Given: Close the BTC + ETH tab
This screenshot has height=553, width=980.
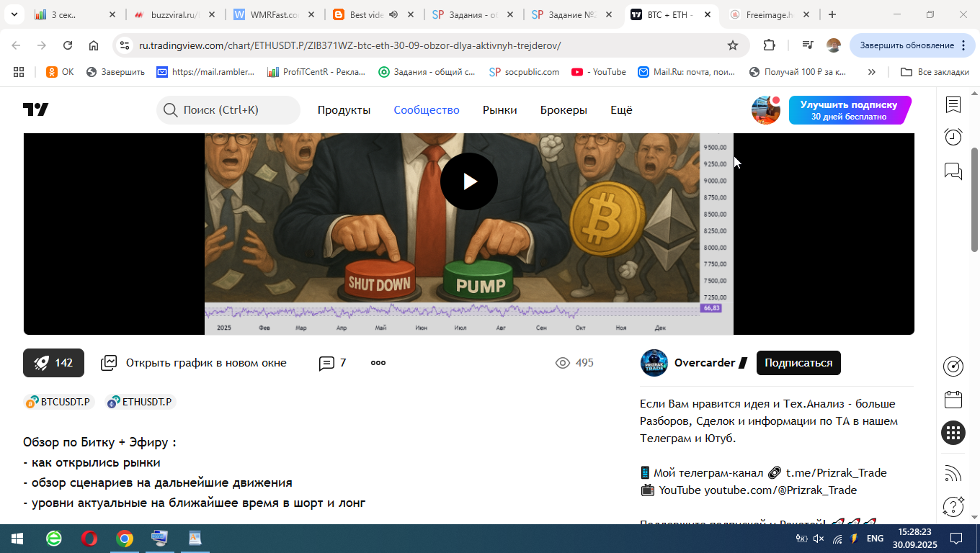Looking at the screenshot, I should 707,14.
